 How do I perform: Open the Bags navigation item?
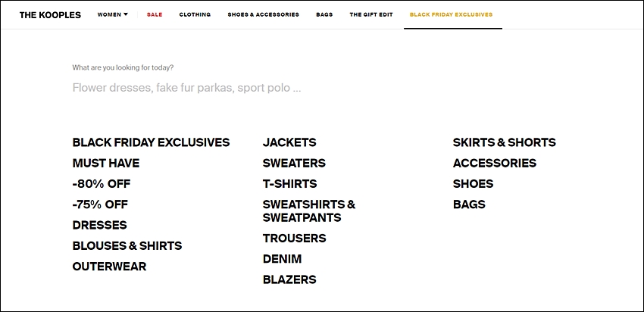[324, 14]
